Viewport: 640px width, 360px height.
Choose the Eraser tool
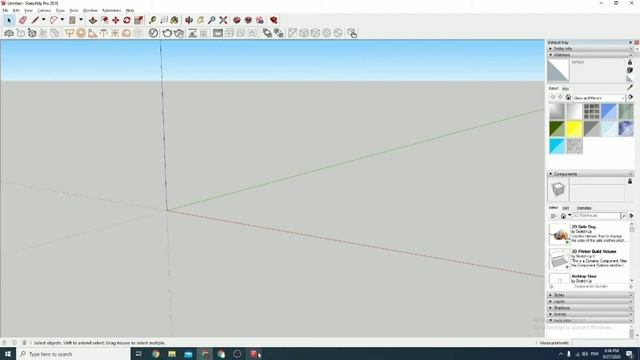[x=23, y=20]
